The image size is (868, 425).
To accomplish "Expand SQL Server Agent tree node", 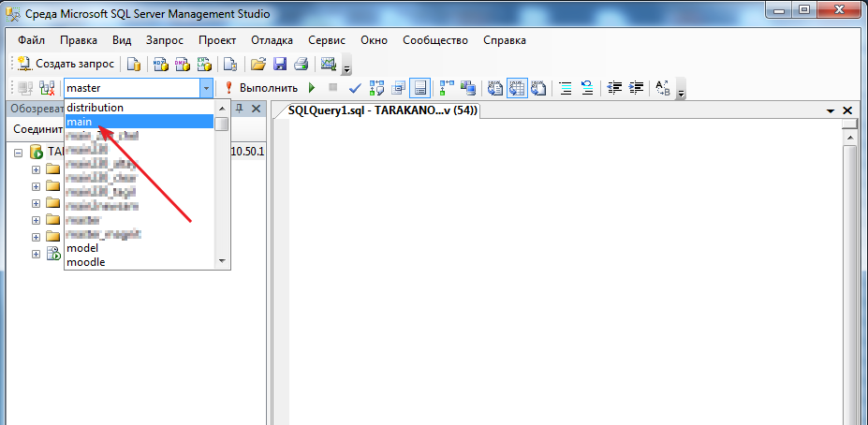I will pos(36,254).
